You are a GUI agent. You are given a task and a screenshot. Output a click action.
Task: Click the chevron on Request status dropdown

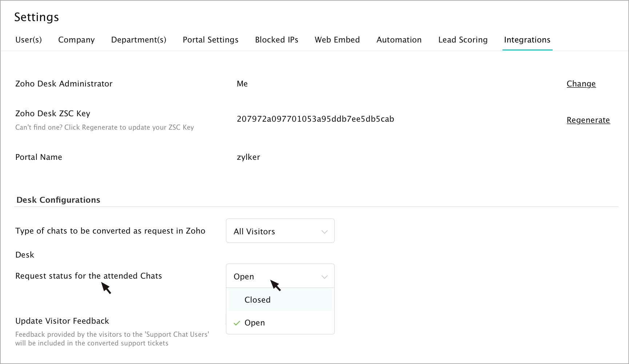pos(324,277)
